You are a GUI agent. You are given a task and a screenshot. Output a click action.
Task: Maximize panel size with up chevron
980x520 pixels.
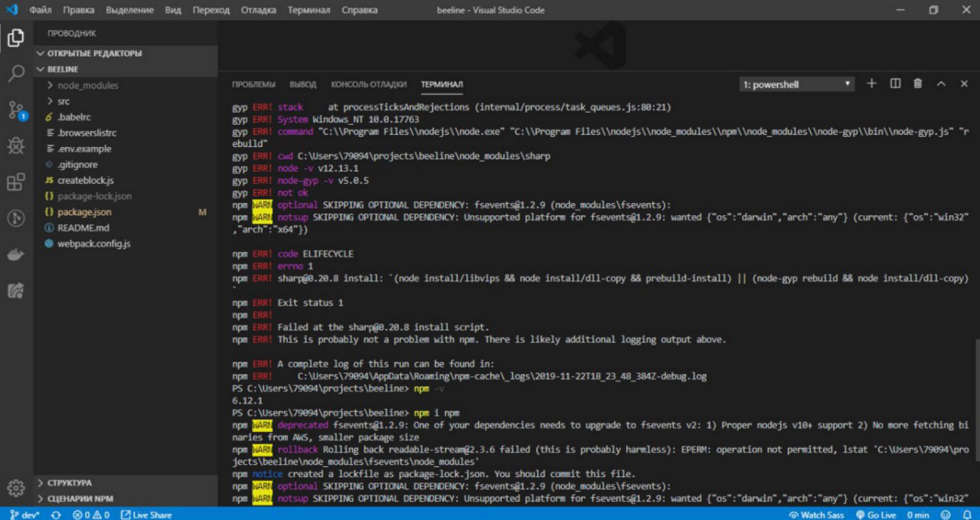coord(942,83)
